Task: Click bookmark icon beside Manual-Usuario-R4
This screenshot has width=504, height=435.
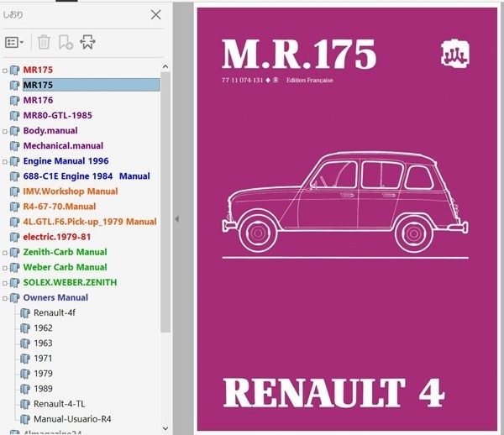Action: click(25, 420)
